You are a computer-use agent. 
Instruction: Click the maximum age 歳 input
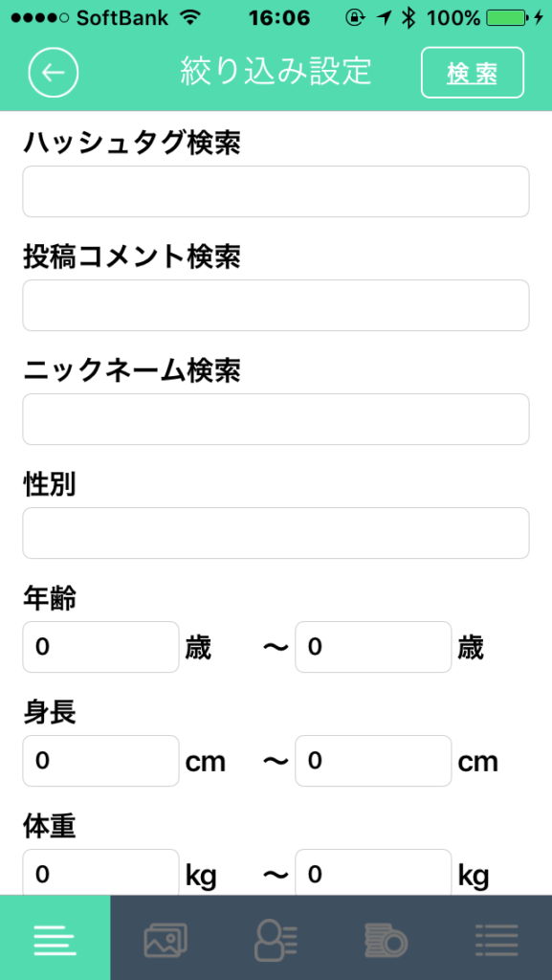(373, 647)
